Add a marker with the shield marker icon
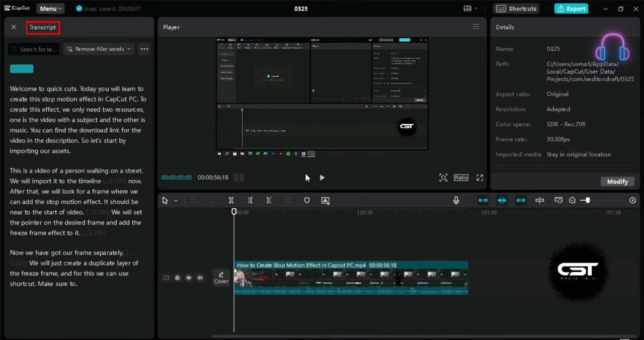 (307, 200)
